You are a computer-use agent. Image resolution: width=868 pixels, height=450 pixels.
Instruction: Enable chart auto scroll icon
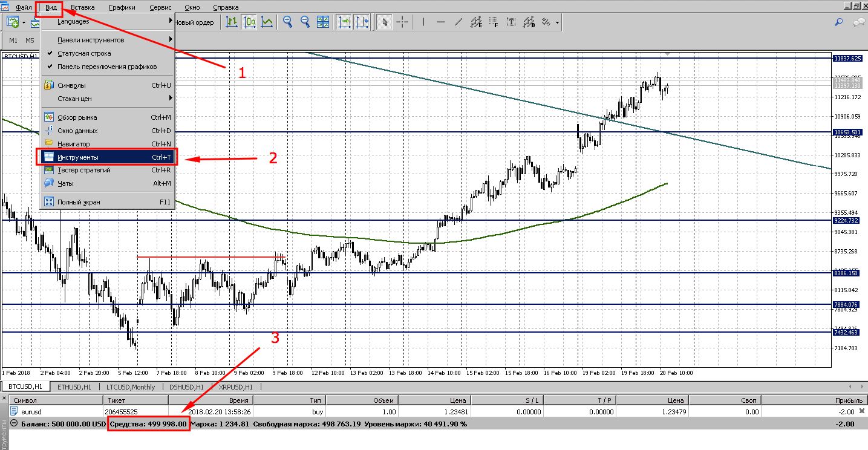pyautogui.click(x=344, y=22)
